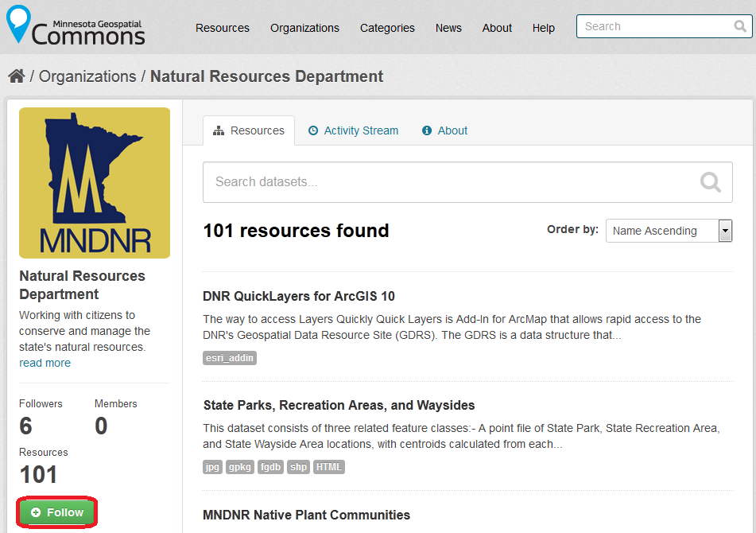Click the Members count 0
Image resolution: width=756 pixels, height=533 pixels.
[101, 426]
